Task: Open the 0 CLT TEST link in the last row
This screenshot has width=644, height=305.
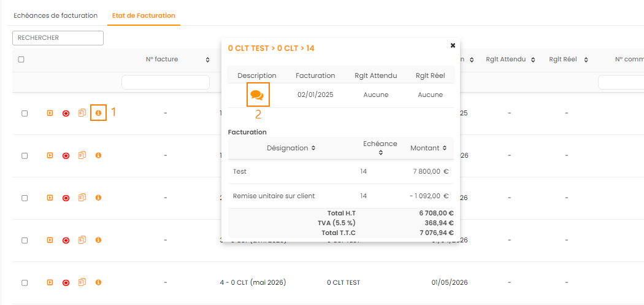Action: pos(343,282)
